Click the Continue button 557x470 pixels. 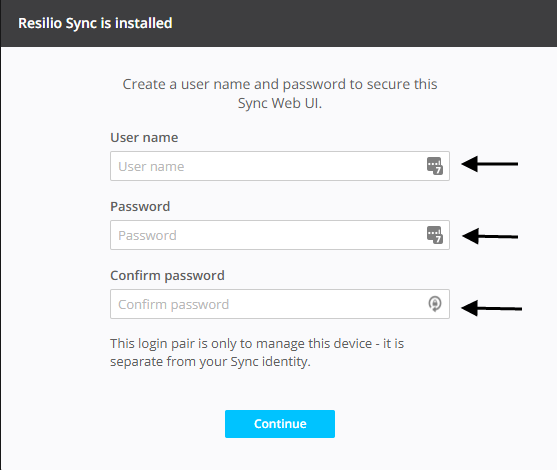pyautogui.click(x=280, y=424)
